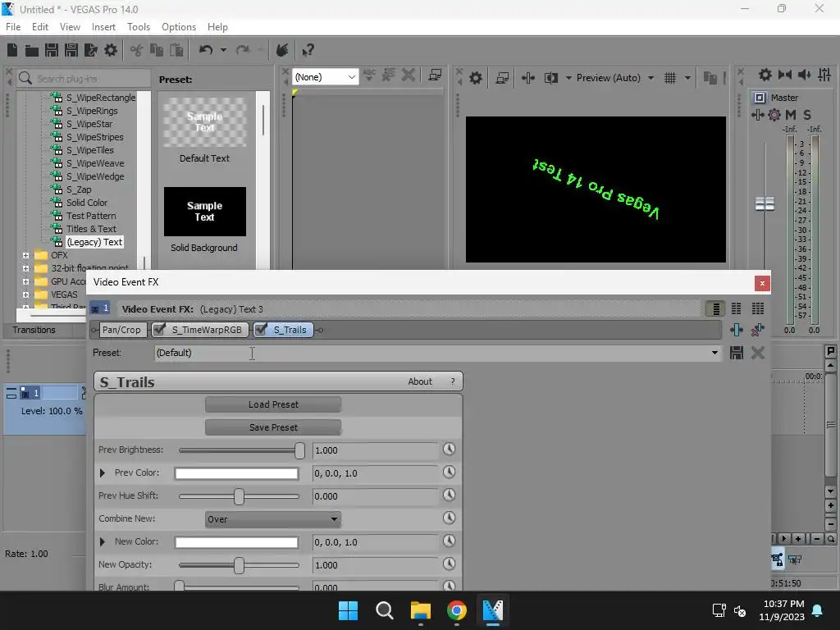Toggle the S_TimeWarpRGB effect checkbox
The width and height of the screenshot is (840, 630).
159,330
